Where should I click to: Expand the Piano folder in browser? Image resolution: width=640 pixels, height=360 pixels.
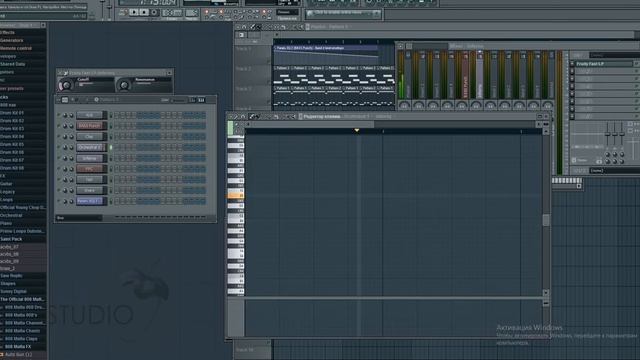coord(6,223)
